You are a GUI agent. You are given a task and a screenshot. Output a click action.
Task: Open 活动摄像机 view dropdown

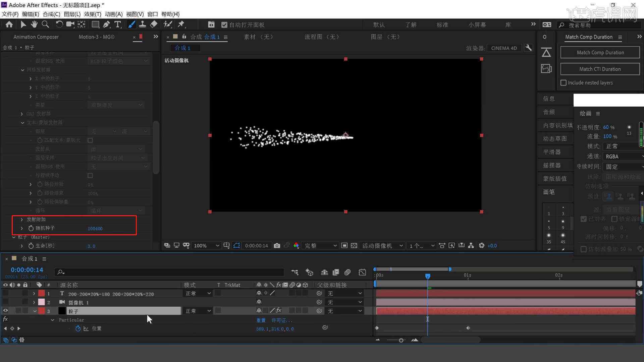click(382, 246)
